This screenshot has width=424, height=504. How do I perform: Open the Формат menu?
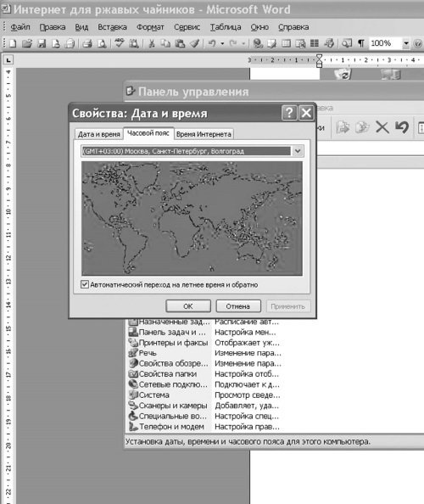[x=150, y=27]
